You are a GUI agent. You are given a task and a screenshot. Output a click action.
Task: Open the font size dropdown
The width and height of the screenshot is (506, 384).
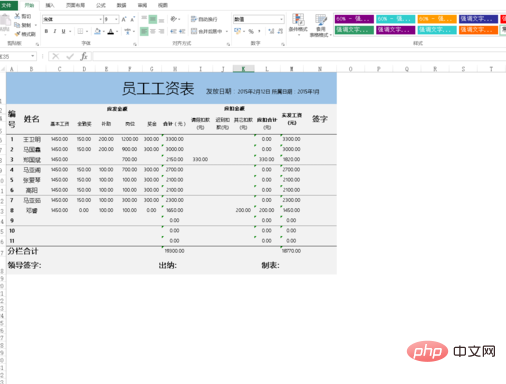click(116, 19)
